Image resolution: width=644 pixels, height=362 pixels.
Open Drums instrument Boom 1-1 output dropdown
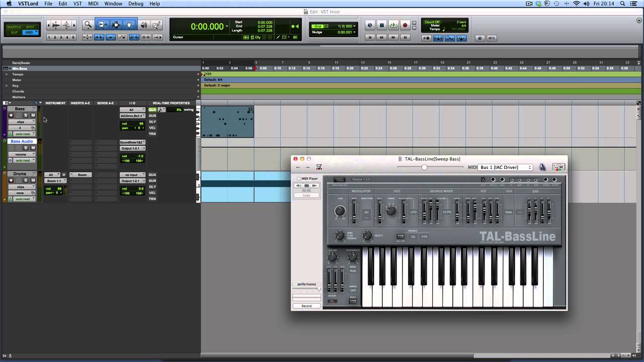click(x=55, y=181)
